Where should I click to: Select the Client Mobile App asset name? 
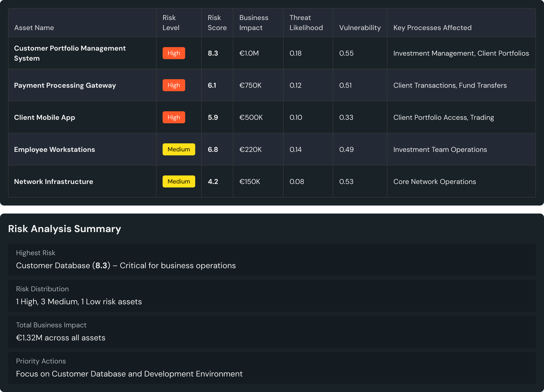click(x=45, y=117)
